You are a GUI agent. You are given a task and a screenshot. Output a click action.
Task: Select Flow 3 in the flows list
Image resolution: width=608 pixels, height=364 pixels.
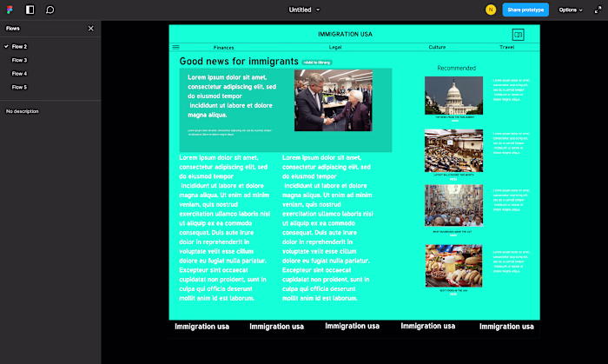(x=19, y=60)
